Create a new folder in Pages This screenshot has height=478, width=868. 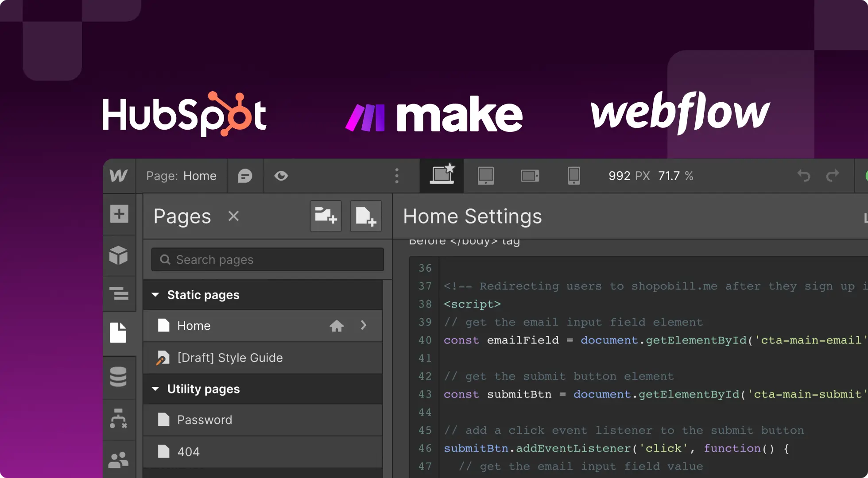pos(326,216)
